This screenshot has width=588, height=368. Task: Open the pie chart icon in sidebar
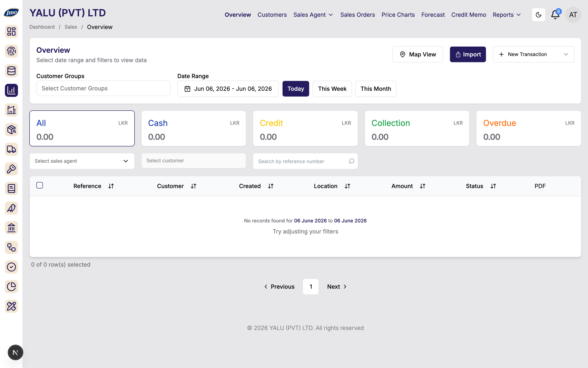(11, 287)
